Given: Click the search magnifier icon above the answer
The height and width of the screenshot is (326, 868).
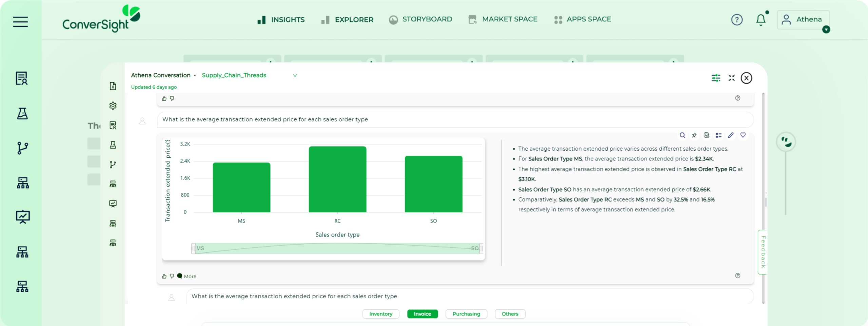Looking at the screenshot, I should click(682, 135).
